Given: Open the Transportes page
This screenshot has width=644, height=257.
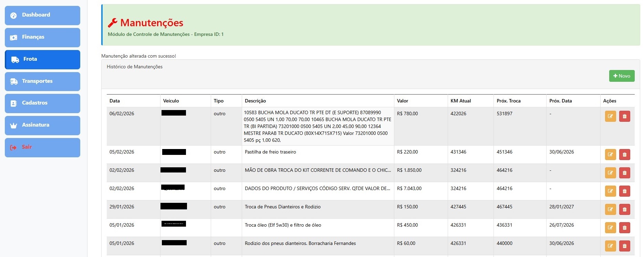Looking at the screenshot, I should pyautogui.click(x=42, y=81).
